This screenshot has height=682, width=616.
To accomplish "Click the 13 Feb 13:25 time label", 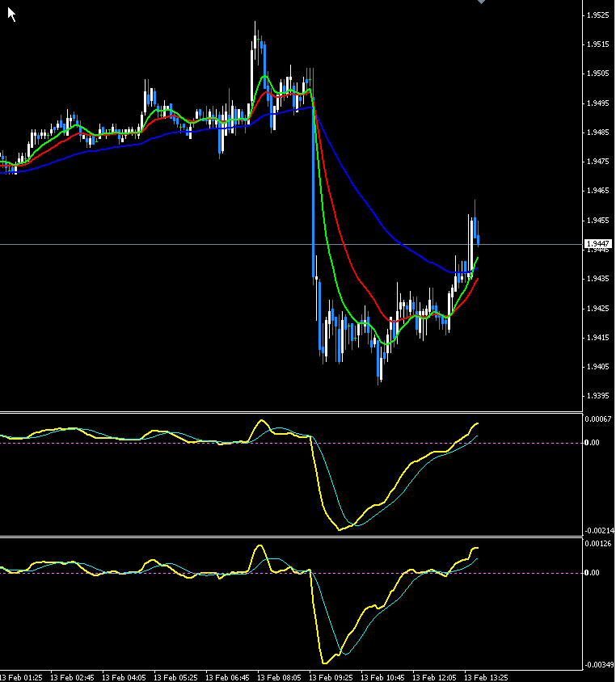I will coord(486,676).
